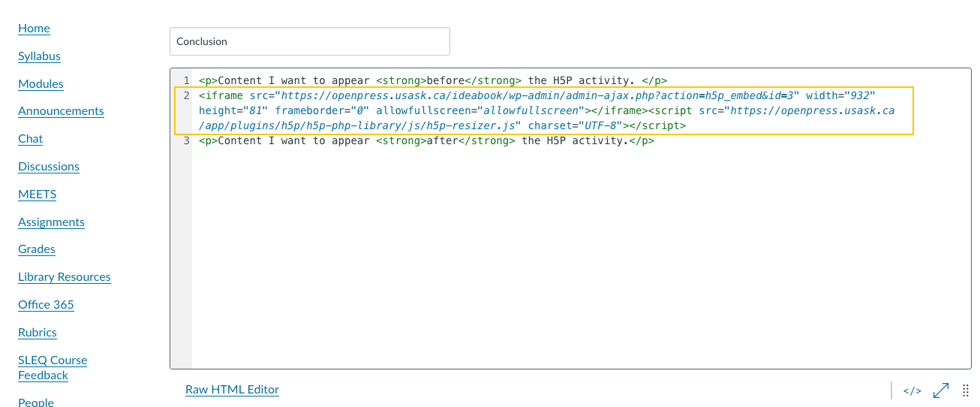
Task: Open Modules in the course menu
Action: point(41,84)
